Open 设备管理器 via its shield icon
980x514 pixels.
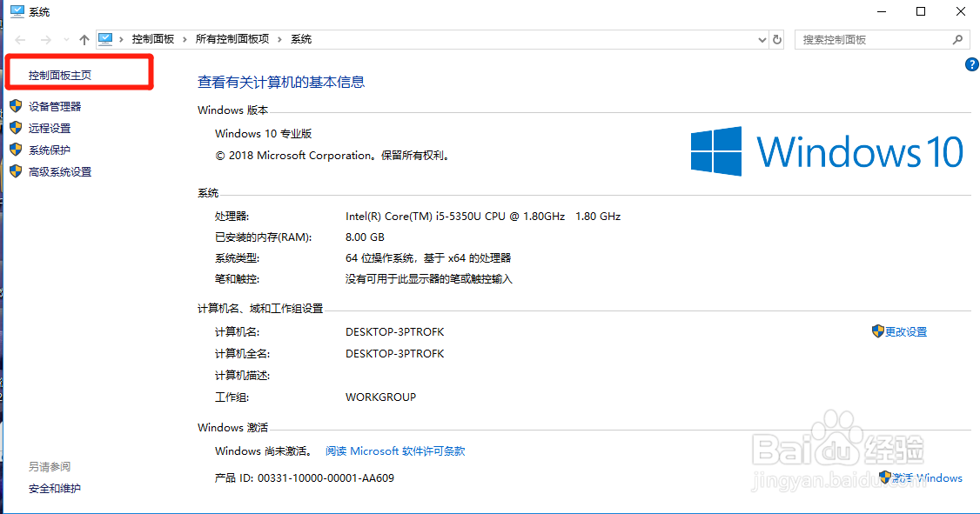[x=16, y=106]
